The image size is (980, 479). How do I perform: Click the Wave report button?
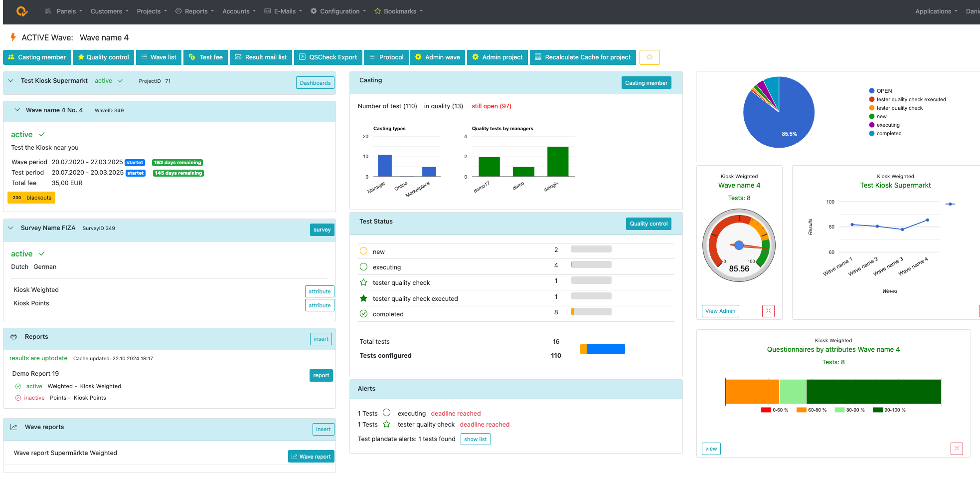[x=311, y=457]
